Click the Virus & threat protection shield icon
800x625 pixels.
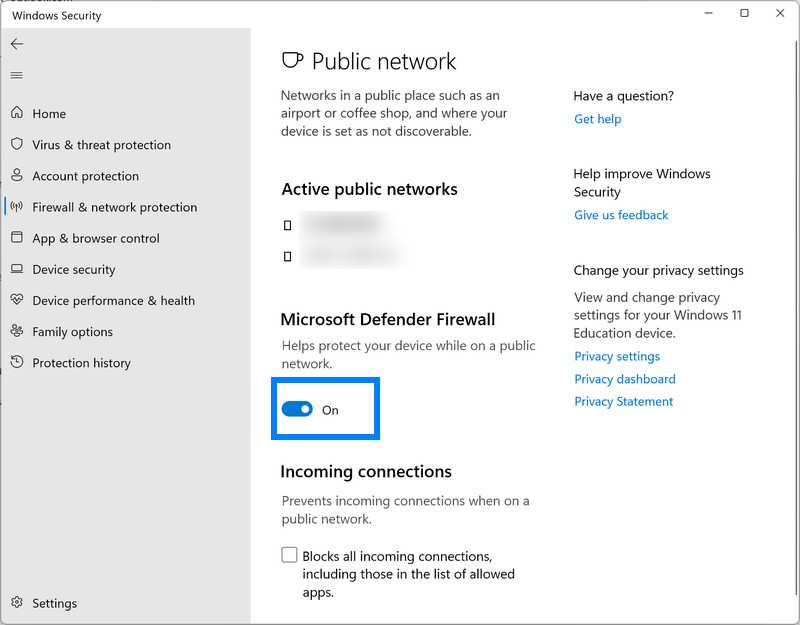click(x=17, y=144)
